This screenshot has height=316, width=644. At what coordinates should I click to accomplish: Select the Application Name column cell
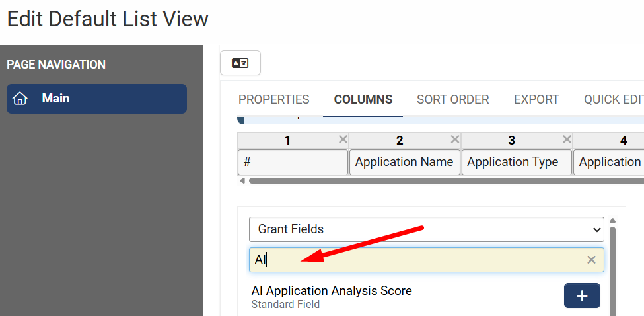(x=404, y=163)
